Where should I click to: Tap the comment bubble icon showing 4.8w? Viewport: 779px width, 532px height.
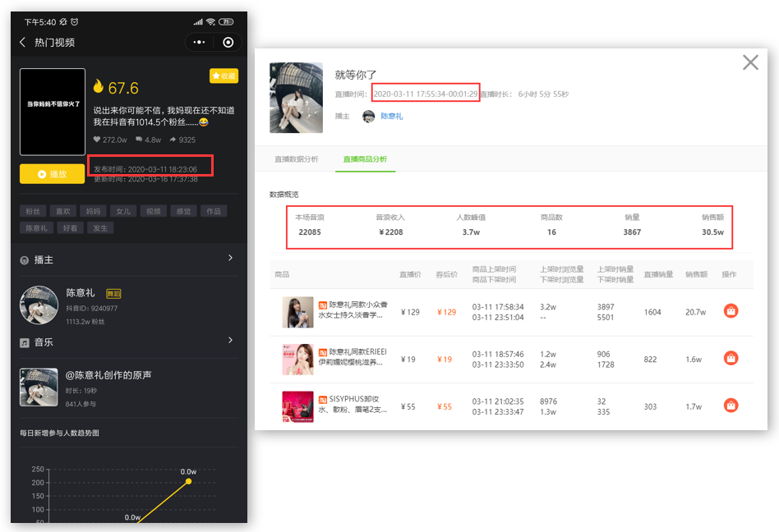coord(139,140)
